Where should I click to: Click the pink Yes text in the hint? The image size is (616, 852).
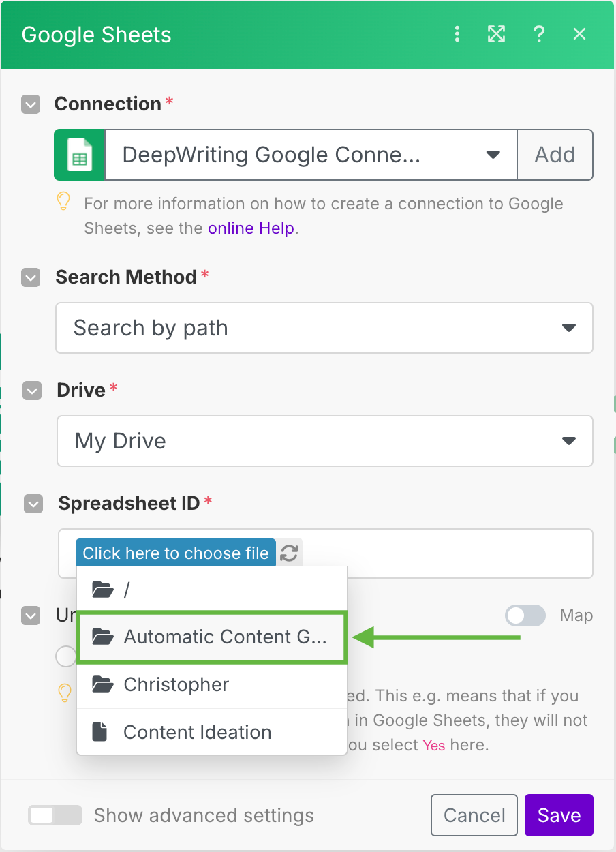[x=434, y=745]
